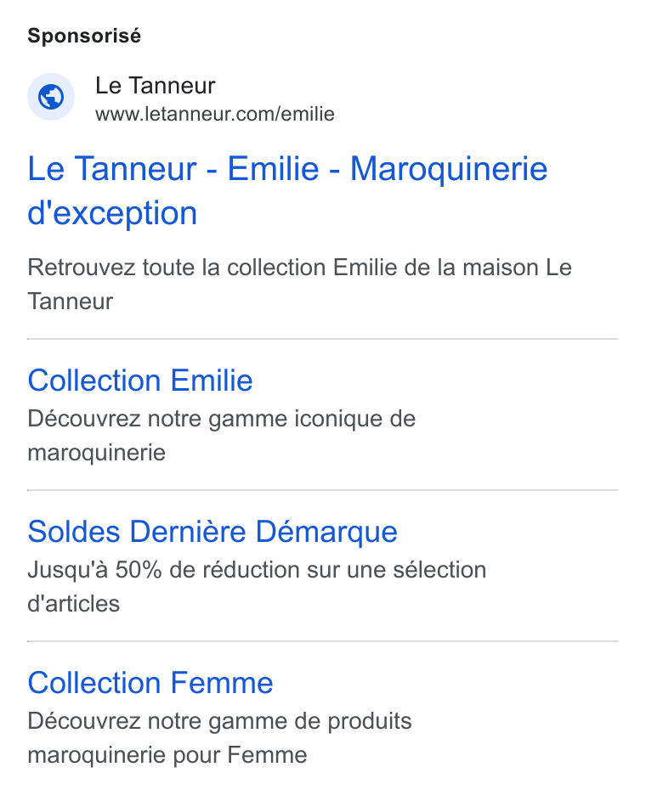Open the Collection Femme sitelink
This screenshot has height=812, width=646.
[150, 683]
